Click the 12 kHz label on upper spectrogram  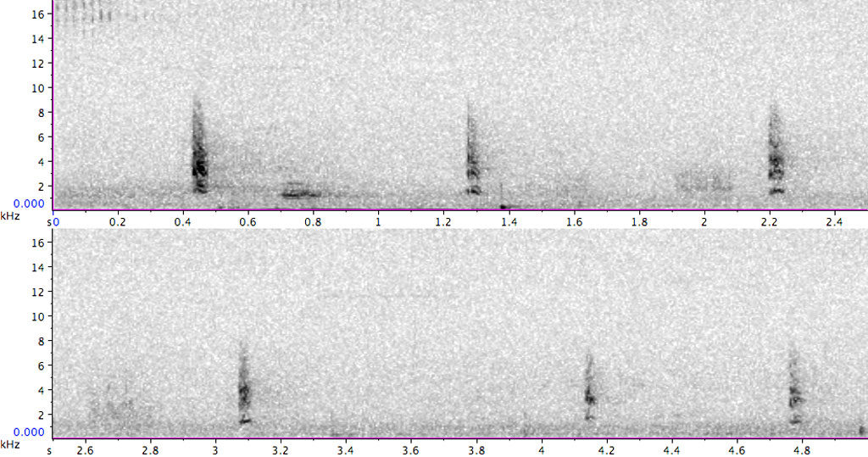(x=38, y=64)
